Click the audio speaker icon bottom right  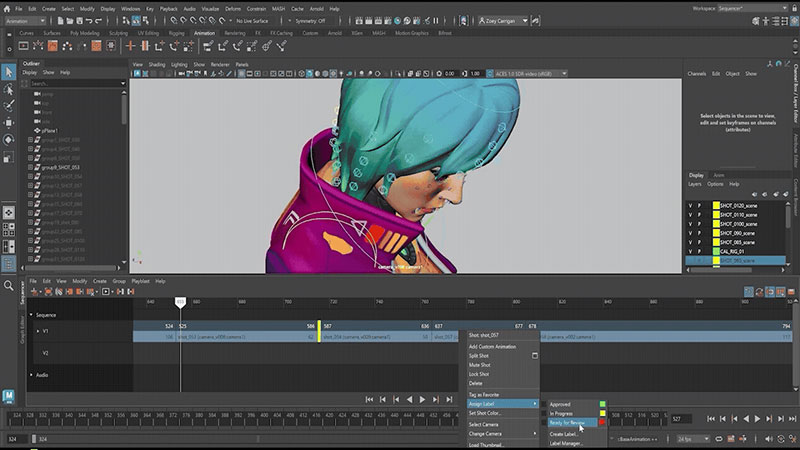768,439
